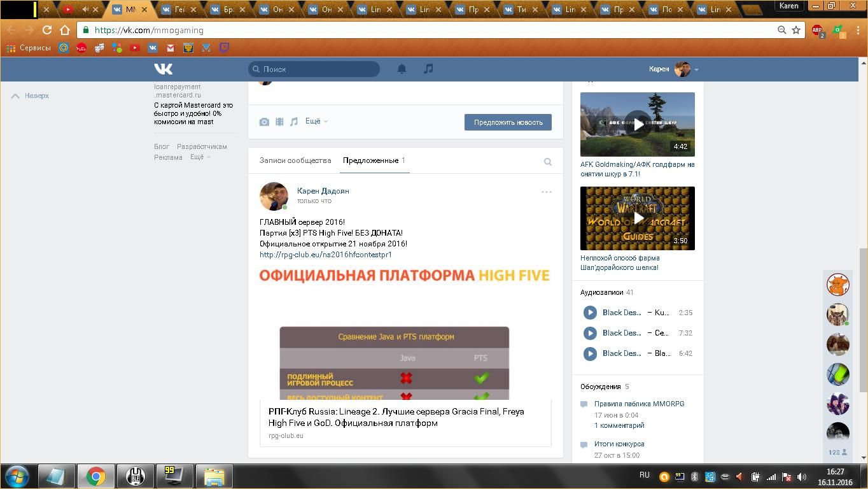868x489 pixels.
Task: Open the fox avatar chat in the sidebar
Action: [x=838, y=285]
